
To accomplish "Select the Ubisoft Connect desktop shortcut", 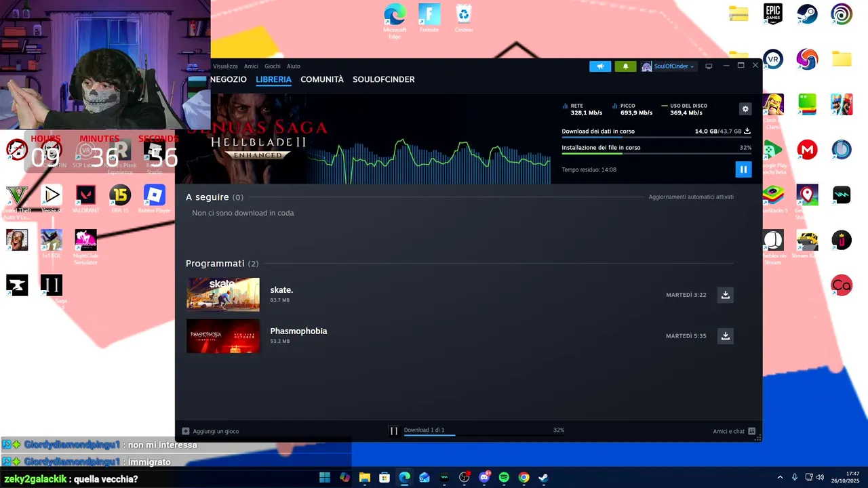I will coord(842,14).
